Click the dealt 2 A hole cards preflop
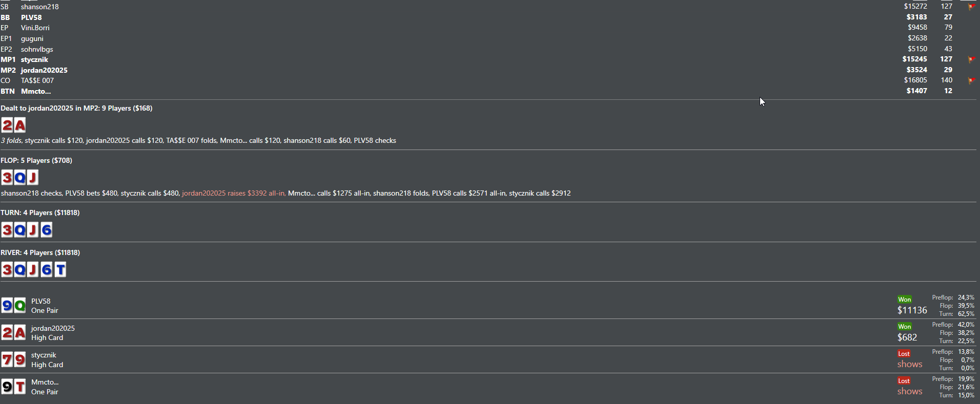The height and width of the screenshot is (404, 980). (x=14, y=125)
